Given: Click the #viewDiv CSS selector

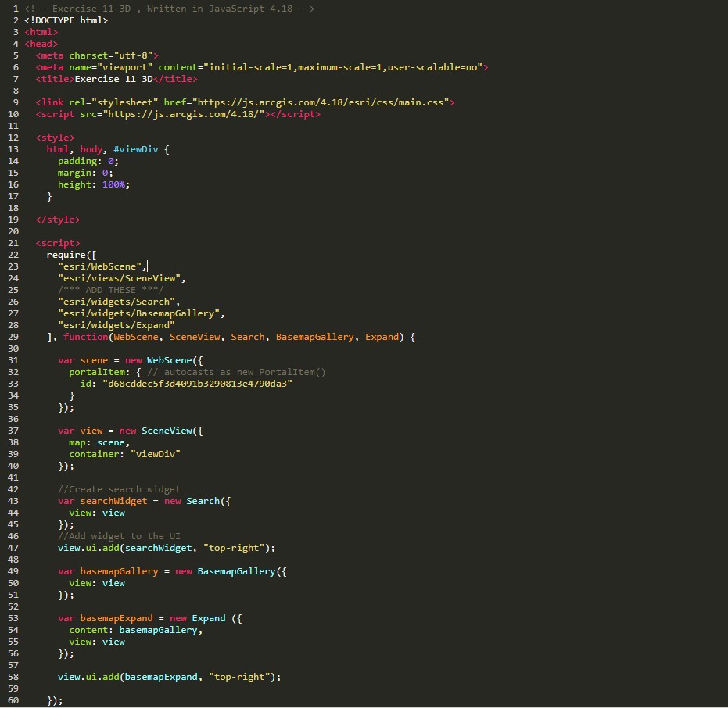Looking at the screenshot, I should coord(135,149).
